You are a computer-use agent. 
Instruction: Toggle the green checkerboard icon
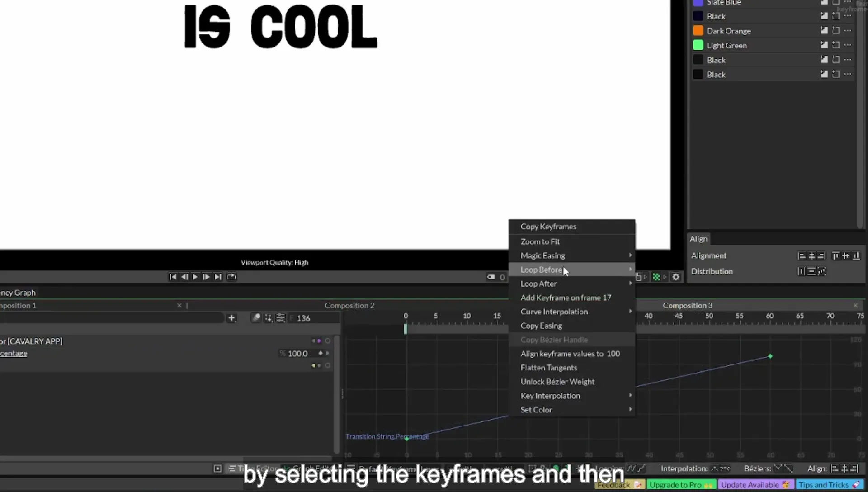[x=656, y=277]
